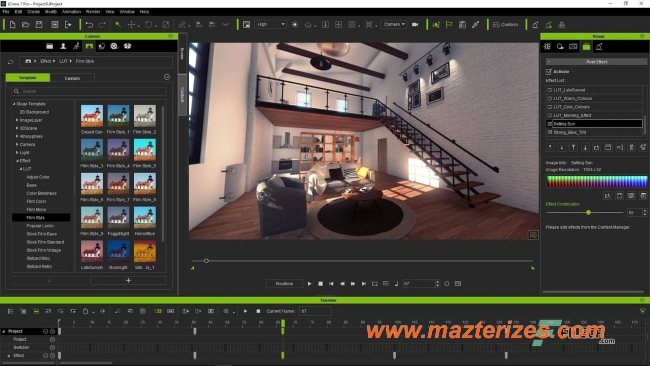This screenshot has height=366, width=650.
Task: Select the Moonlight thumbnail
Action: click(118, 251)
